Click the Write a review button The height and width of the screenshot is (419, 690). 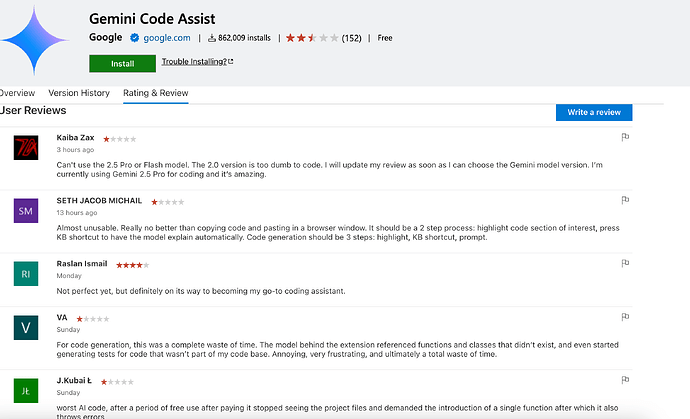click(594, 112)
